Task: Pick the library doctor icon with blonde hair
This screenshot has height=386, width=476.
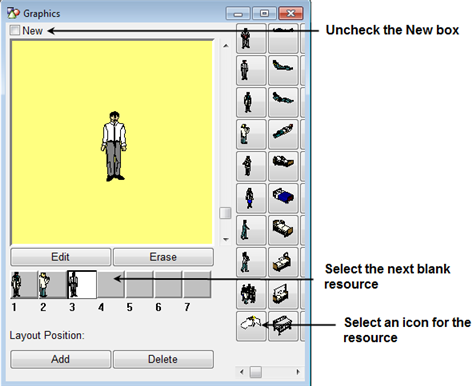Action: [x=251, y=134]
